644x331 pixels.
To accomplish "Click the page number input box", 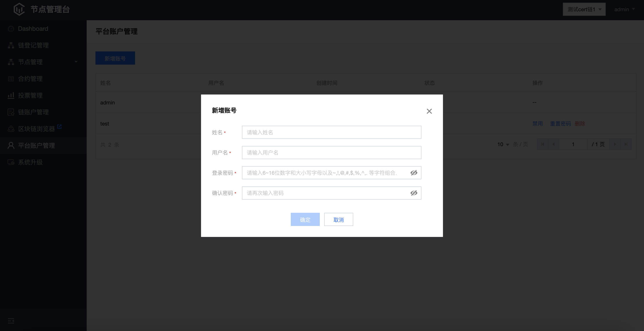I will pyautogui.click(x=573, y=144).
